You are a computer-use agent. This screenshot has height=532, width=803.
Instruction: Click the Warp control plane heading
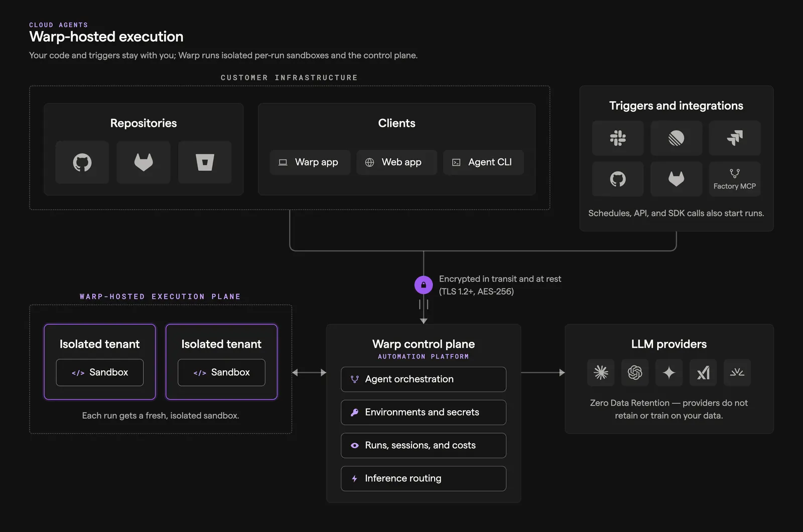click(x=424, y=344)
